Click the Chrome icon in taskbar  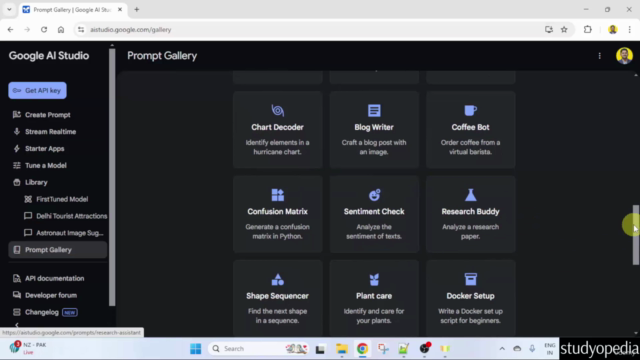tap(362, 349)
